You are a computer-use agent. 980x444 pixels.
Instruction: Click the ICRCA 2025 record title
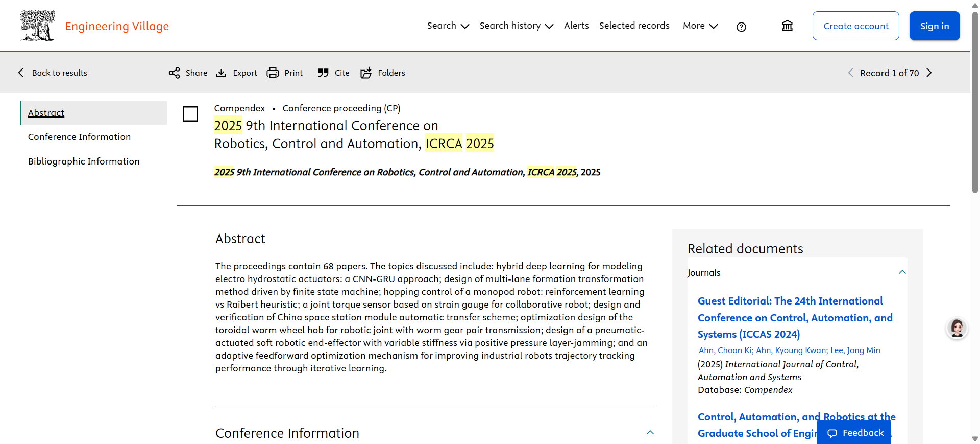click(x=354, y=134)
